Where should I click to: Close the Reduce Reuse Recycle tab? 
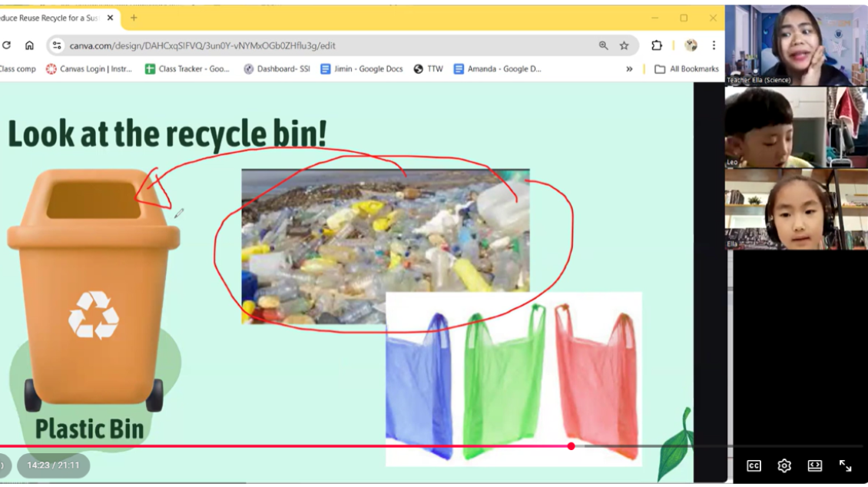[x=110, y=18]
